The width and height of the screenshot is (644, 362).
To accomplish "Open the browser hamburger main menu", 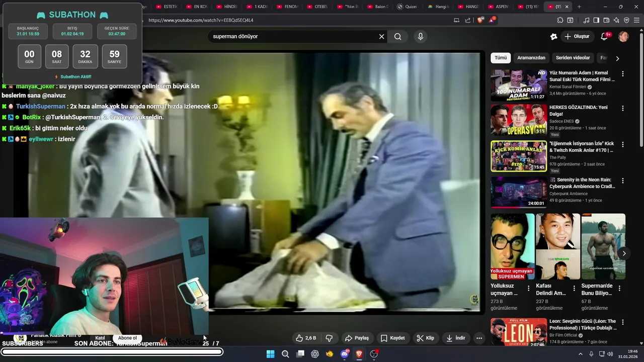I will point(636,20).
